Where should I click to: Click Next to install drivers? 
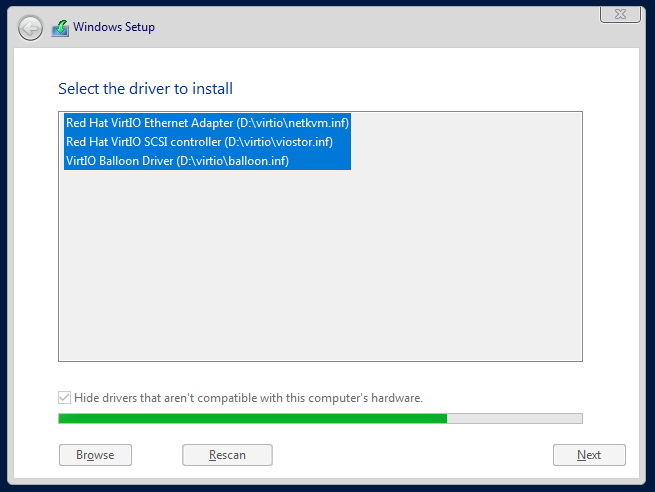pos(589,455)
